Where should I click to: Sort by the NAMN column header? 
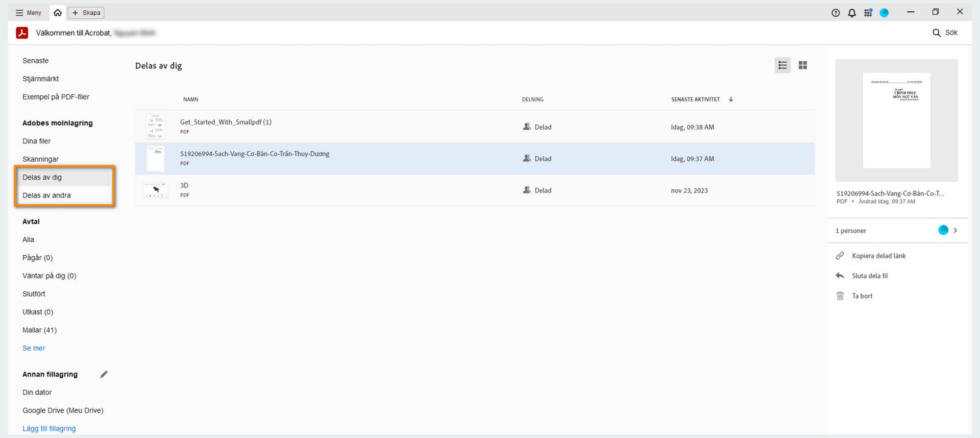pos(191,100)
